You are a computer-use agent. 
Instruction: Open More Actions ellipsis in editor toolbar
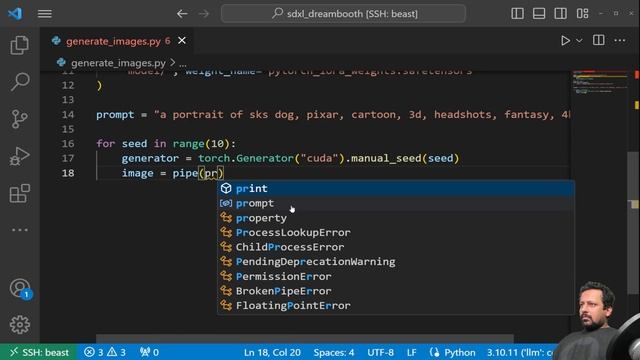pyautogui.click(x=620, y=40)
